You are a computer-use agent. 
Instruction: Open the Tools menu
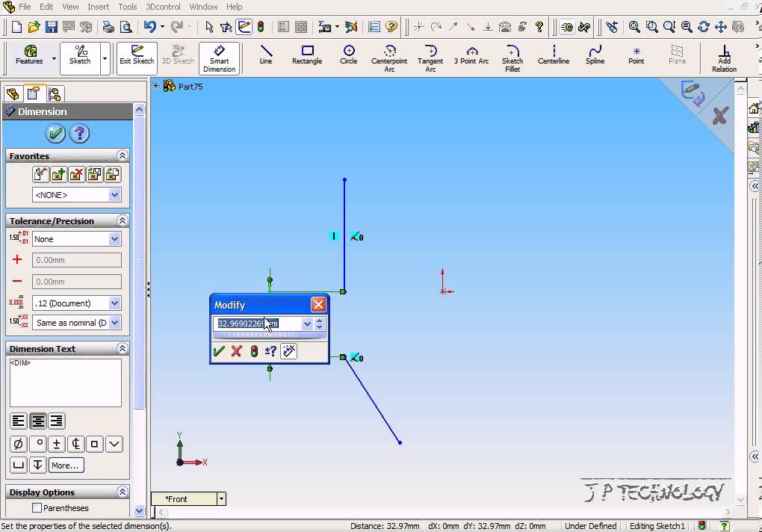(x=127, y=7)
